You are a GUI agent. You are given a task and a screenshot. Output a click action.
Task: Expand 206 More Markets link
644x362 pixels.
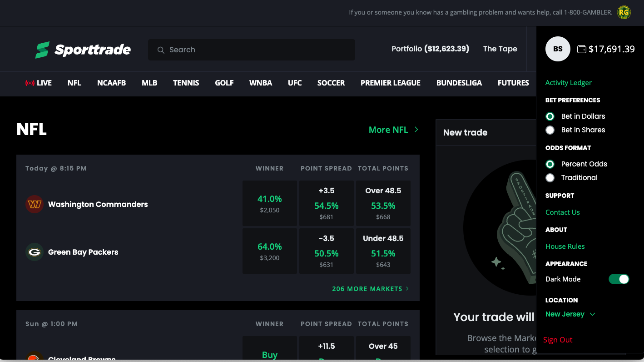click(371, 289)
